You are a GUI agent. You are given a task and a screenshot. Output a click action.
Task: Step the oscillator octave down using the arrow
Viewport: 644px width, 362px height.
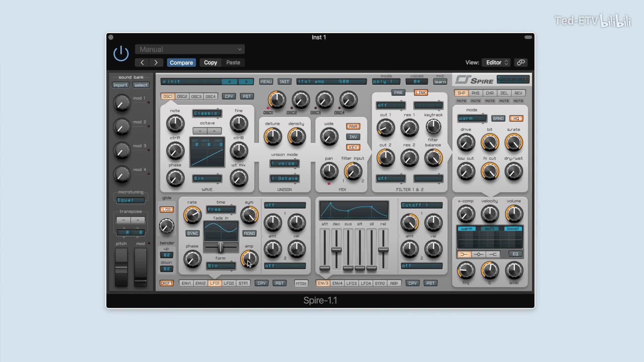pos(200,131)
